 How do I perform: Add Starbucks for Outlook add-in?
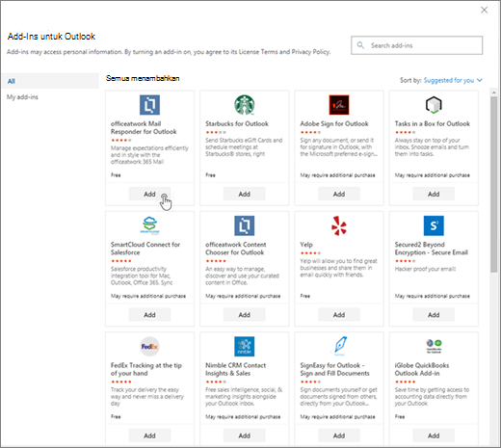click(x=245, y=194)
